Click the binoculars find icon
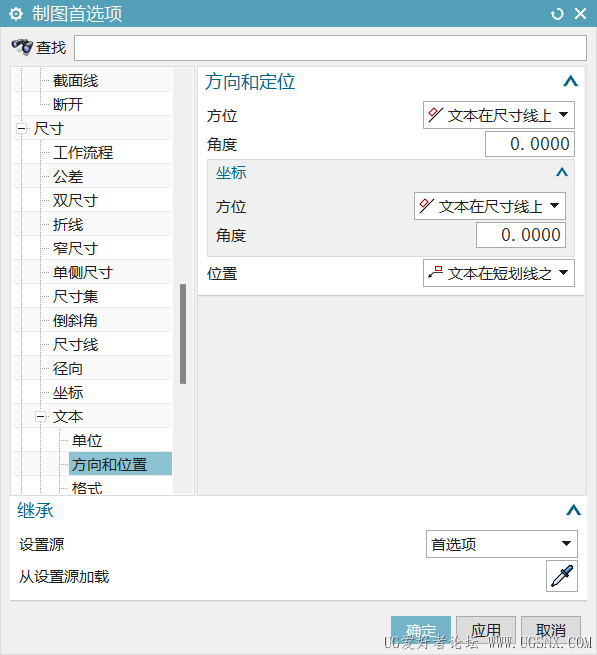The height and width of the screenshot is (655, 597). [x=22, y=47]
